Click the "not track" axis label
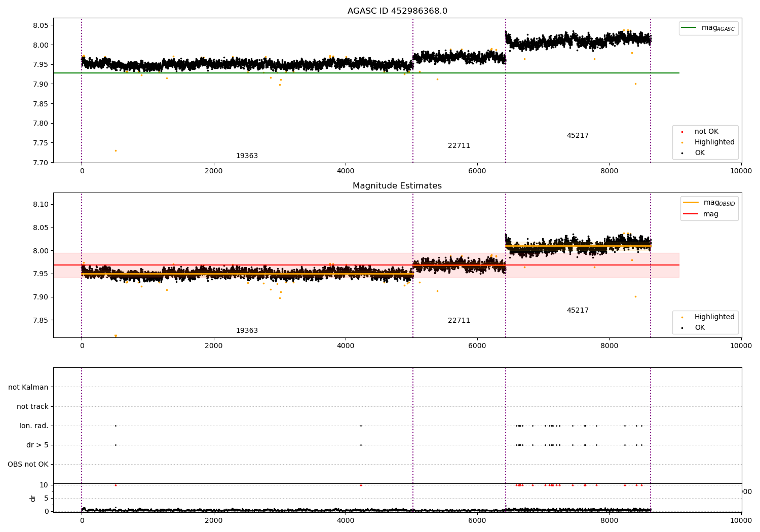This screenshot has width=760, height=532. coord(32,406)
